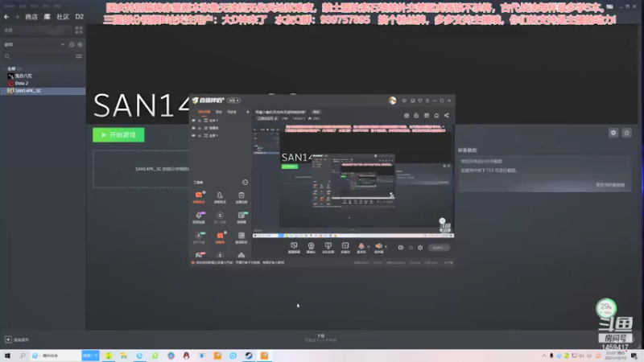Click the share icon in the streaming app header
This screenshot has height=362, width=644.
[x=447, y=115]
